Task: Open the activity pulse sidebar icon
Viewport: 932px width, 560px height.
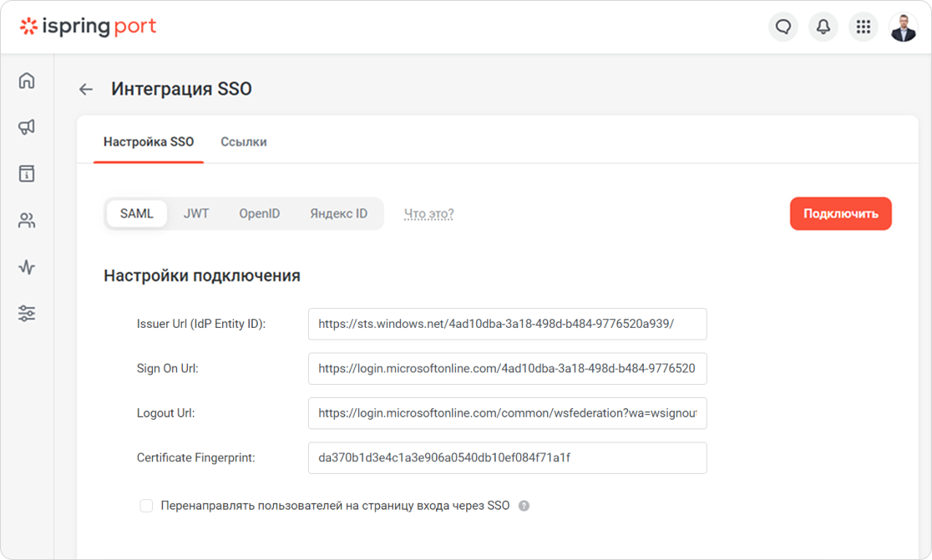Action: pos(27,266)
